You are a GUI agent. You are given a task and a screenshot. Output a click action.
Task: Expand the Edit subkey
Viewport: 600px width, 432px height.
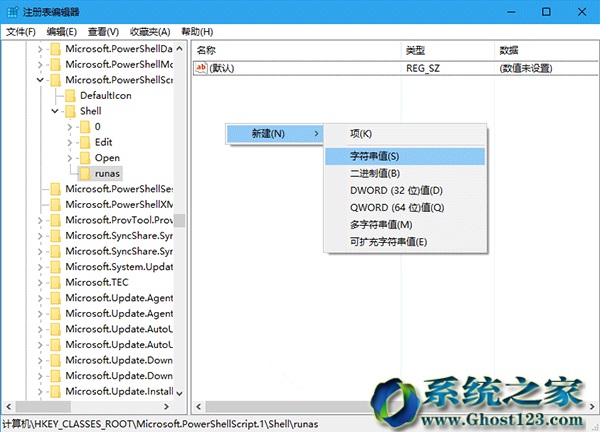(x=69, y=143)
